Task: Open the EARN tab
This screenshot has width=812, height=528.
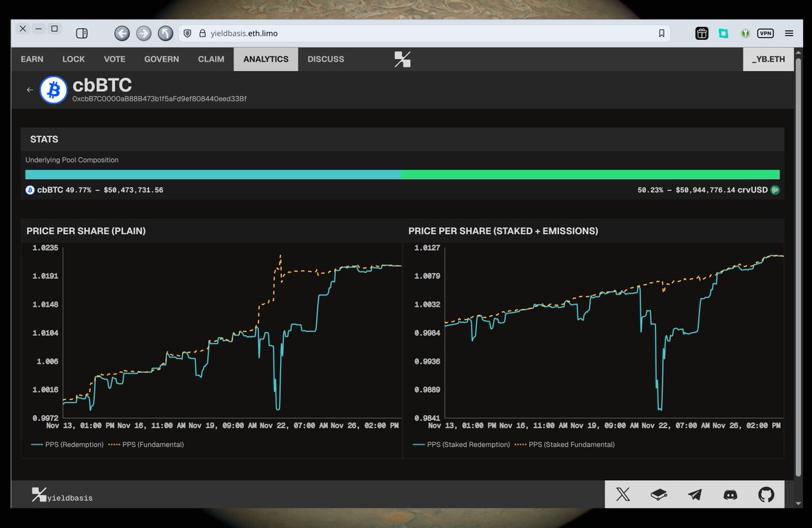Action: coord(32,59)
